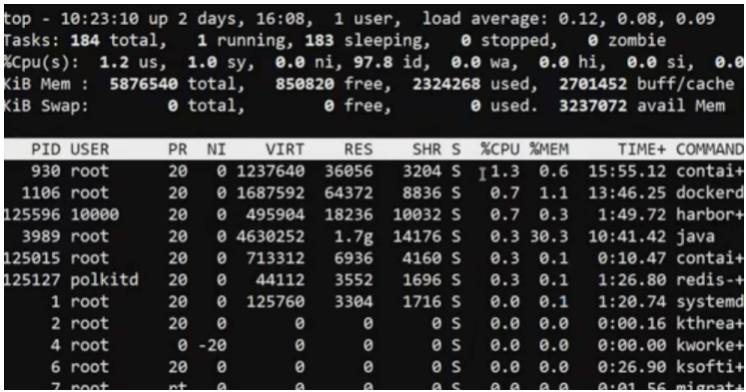This screenshot has width=746, height=392.
Task: Click the redis process command name
Action: tap(709, 280)
